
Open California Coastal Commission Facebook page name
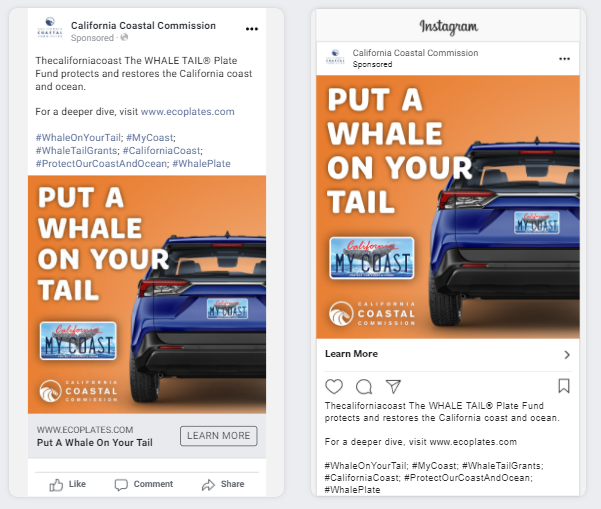[x=143, y=26]
